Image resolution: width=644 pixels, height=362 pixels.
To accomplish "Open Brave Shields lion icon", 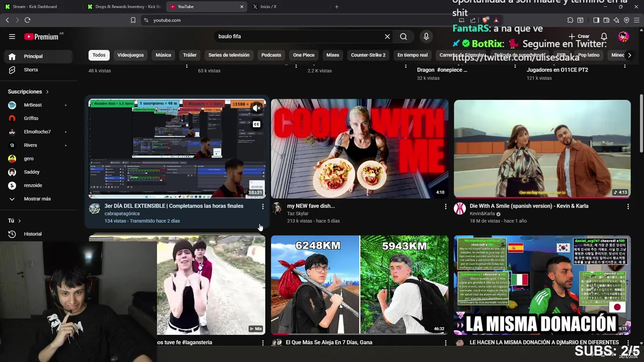I will click(486, 20).
